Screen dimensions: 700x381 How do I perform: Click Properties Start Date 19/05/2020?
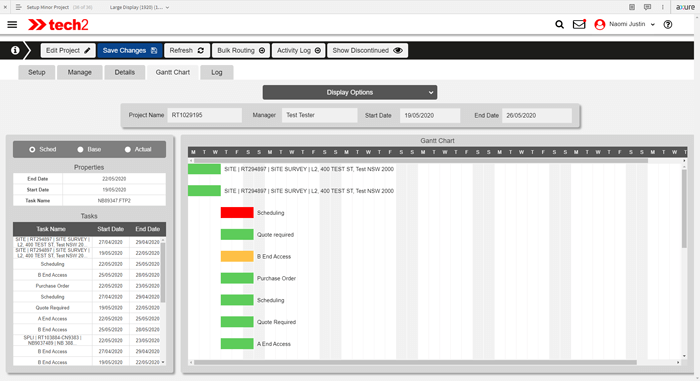coord(114,190)
